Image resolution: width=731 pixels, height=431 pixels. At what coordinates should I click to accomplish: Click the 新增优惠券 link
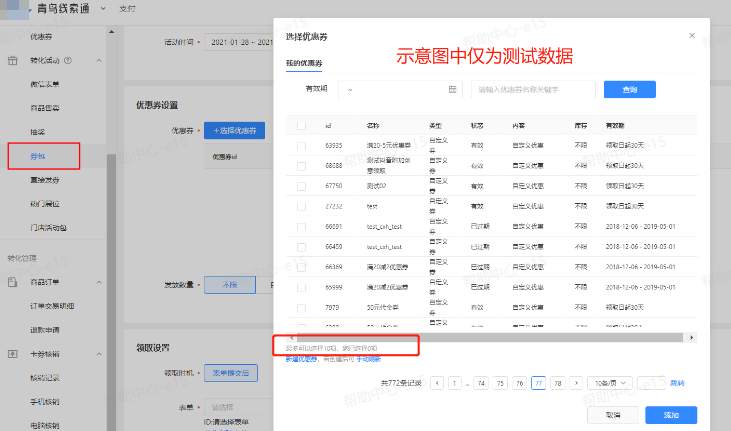coord(302,359)
